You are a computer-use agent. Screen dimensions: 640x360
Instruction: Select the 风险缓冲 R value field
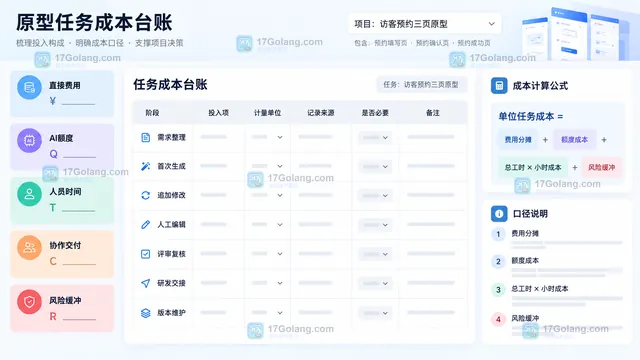point(79,316)
